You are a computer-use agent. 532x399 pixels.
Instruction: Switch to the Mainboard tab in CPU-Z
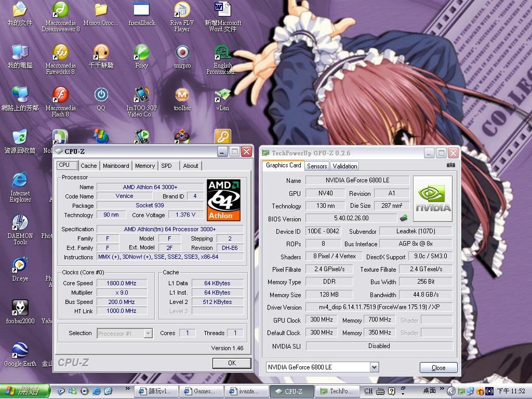point(116,166)
